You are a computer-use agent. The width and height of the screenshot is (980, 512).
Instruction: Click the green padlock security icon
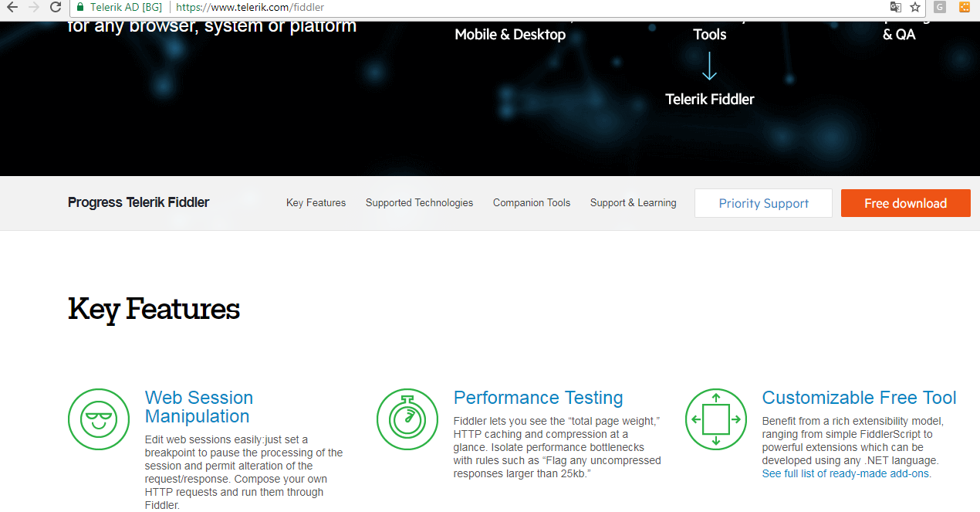click(79, 7)
